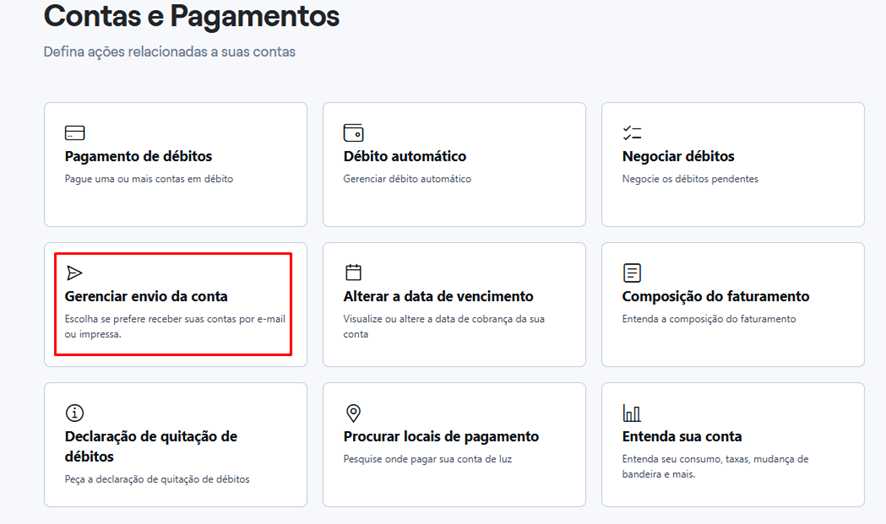The width and height of the screenshot is (886, 524).
Task: Click the checklist icon above Negociar débitos
Action: [x=631, y=133]
